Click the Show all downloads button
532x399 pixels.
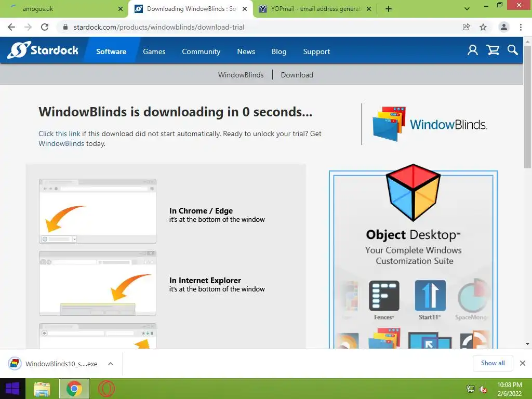[x=493, y=363]
